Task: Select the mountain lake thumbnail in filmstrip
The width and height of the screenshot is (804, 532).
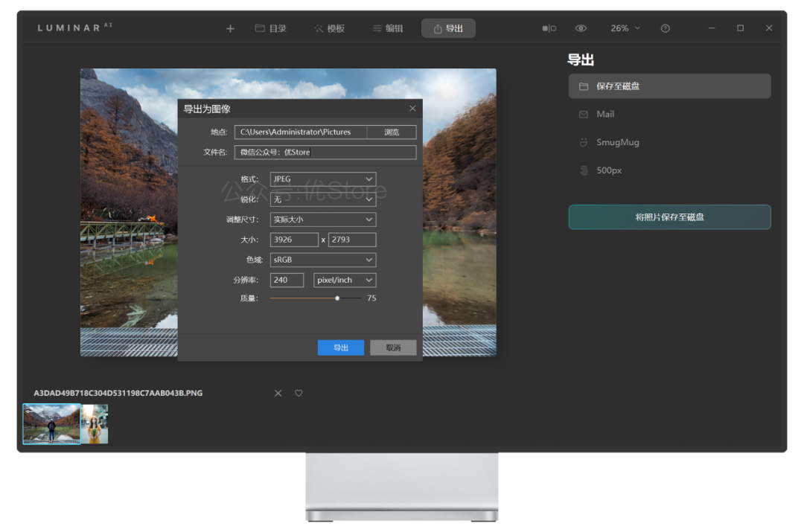Action: (52, 424)
